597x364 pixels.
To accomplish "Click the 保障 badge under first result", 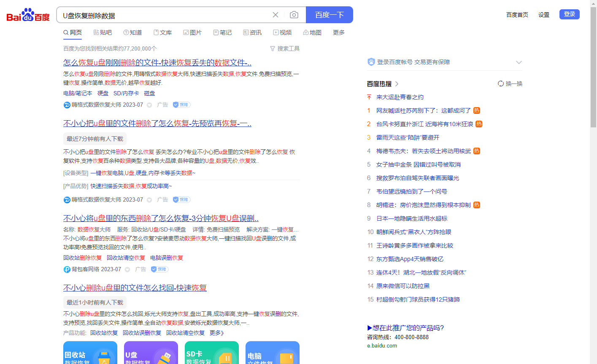I will (182, 105).
